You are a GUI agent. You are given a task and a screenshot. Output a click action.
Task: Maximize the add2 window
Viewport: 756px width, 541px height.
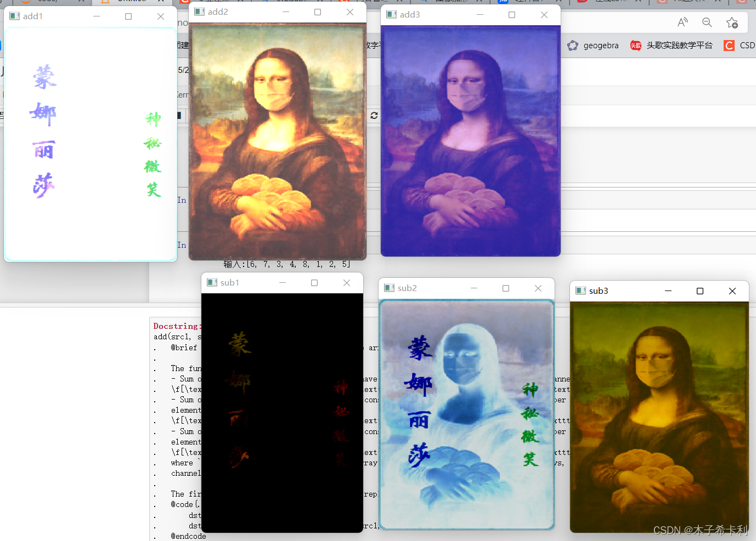318,12
